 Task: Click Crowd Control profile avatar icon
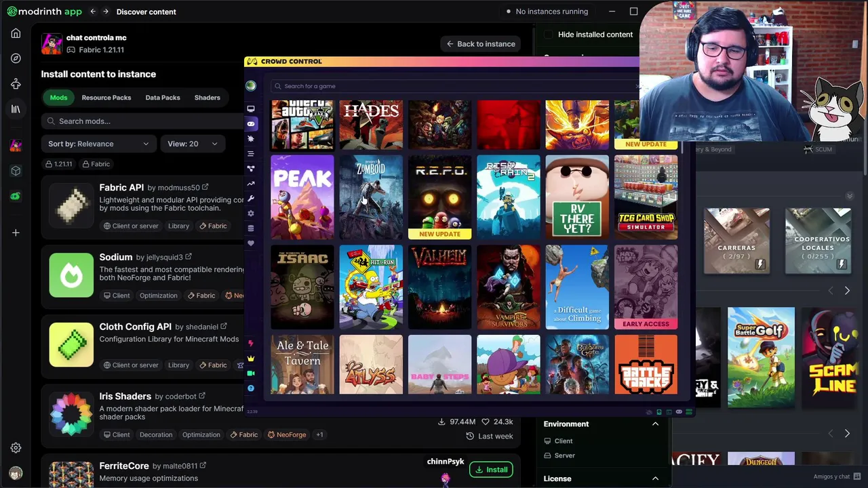pos(251,86)
